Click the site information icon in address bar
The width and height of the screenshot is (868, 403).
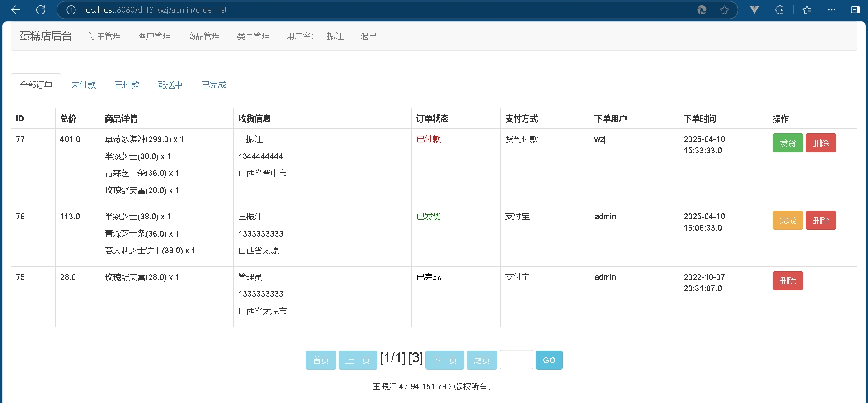click(x=71, y=10)
